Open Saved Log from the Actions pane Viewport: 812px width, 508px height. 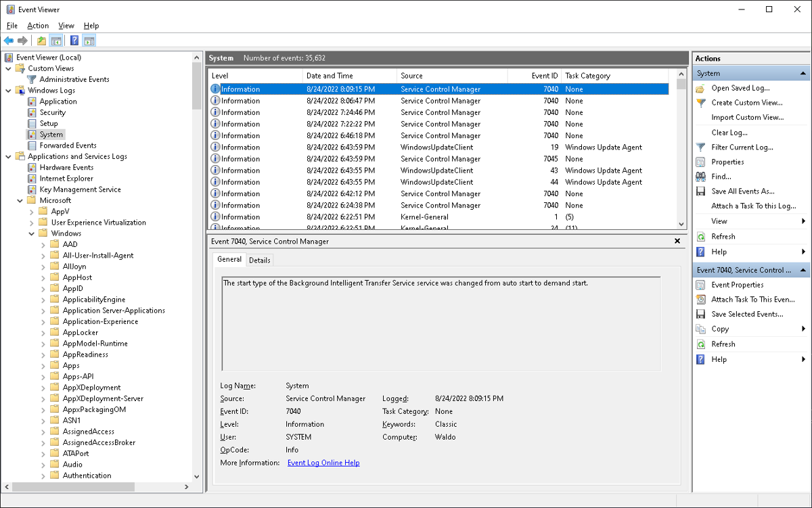736,88
